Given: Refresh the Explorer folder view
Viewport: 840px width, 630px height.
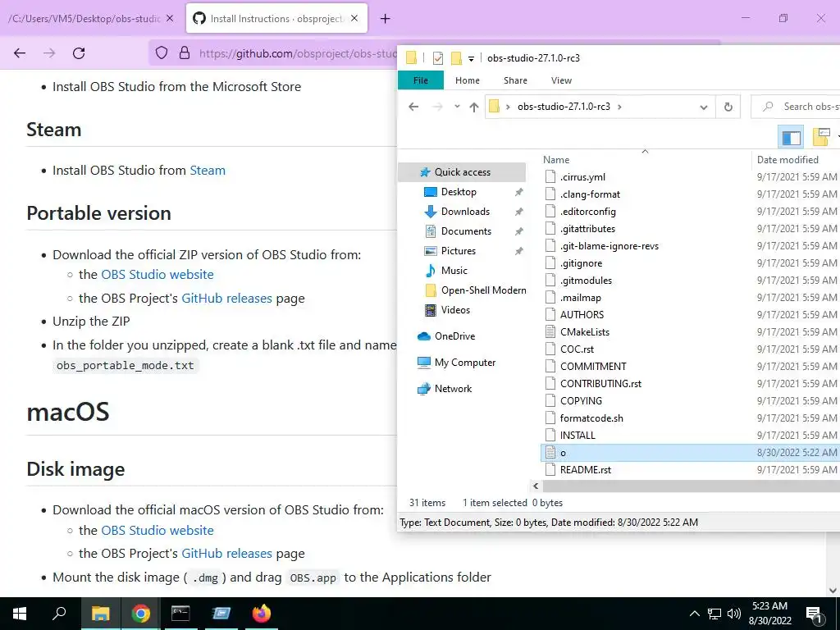Looking at the screenshot, I should (x=728, y=107).
